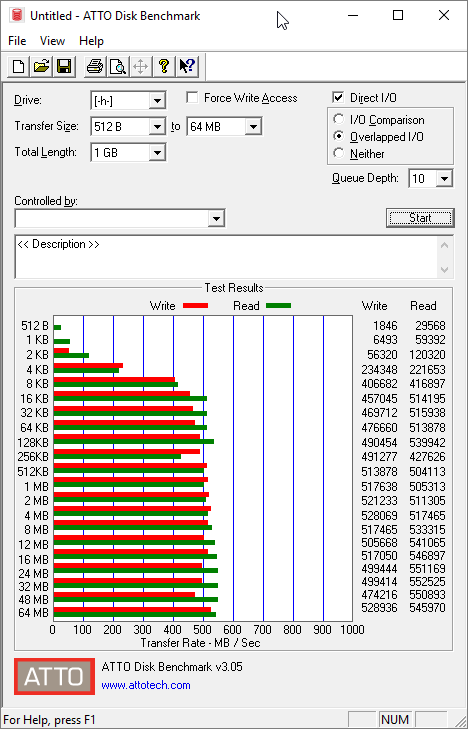Screen dimensions: 468x729
Task: Click inside the Description text box
Action: [x=226, y=257]
